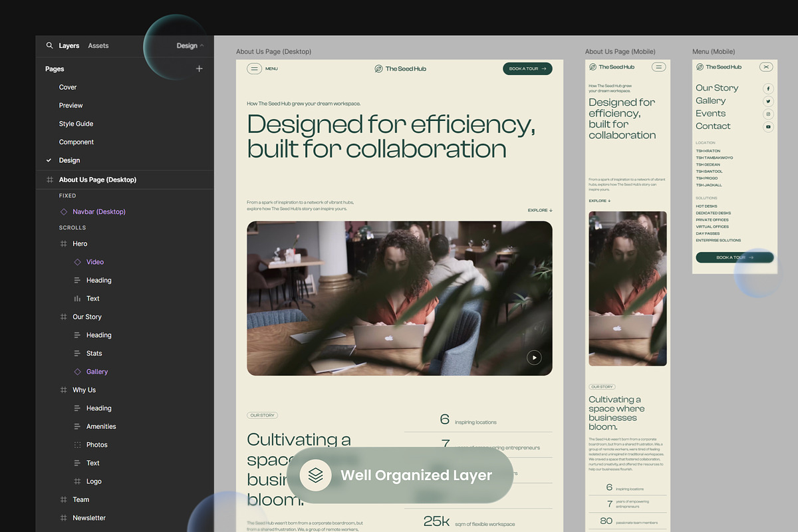Click Menu (Mobile) canvas frame label
Viewport: 798px width, 532px height.
pyautogui.click(x=714, y=51)
